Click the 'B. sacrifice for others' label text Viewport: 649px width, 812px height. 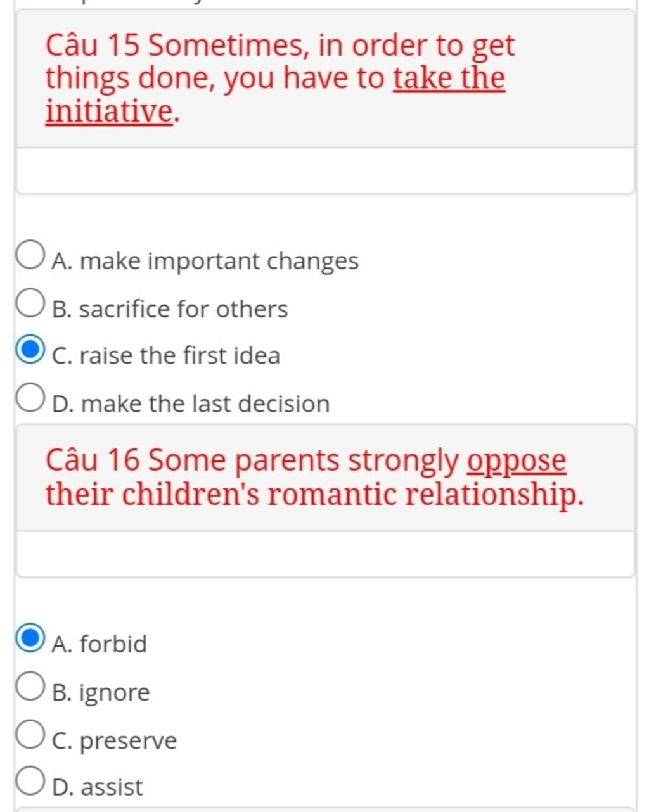(170, 309)
